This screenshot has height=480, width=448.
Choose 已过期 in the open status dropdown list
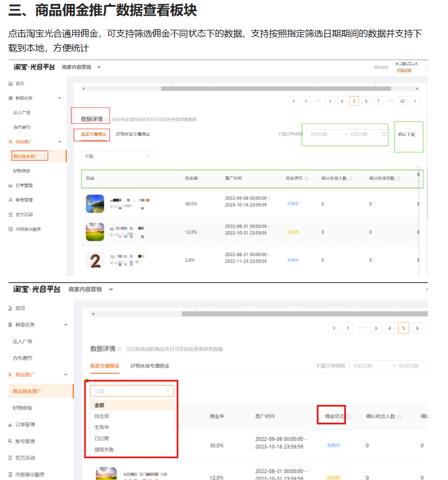click(102, 438)
